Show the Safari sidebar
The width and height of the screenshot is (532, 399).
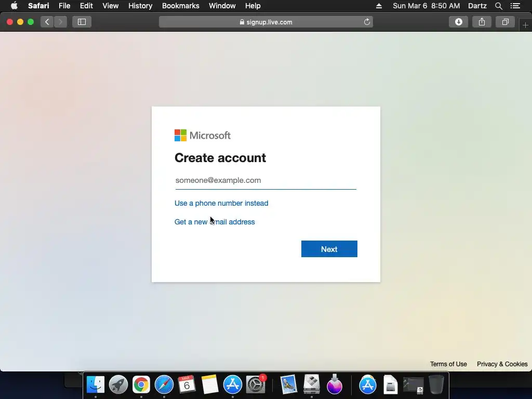(82, 22)
